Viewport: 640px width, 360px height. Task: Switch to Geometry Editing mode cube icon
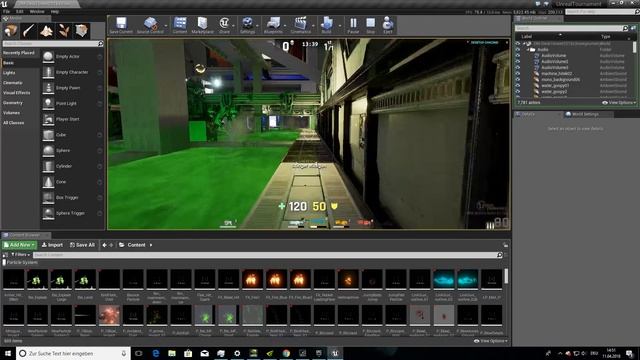tap(81, 31)
